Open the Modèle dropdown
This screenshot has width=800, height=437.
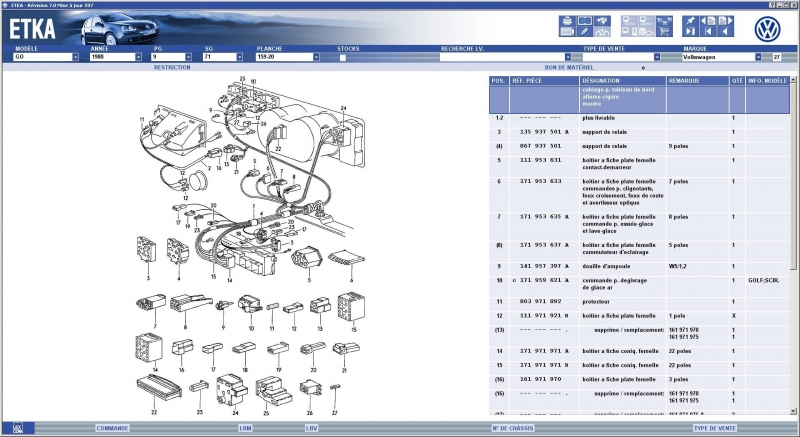pos(76,57)
